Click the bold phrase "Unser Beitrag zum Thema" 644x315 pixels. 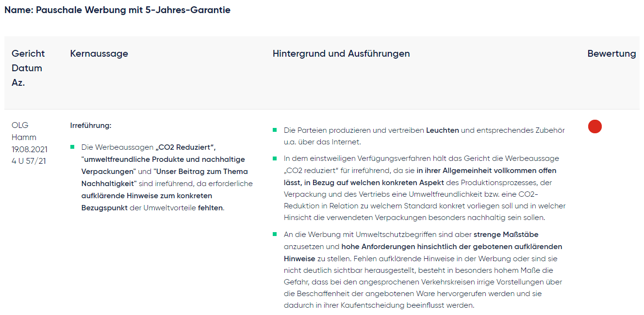(201, 171)
